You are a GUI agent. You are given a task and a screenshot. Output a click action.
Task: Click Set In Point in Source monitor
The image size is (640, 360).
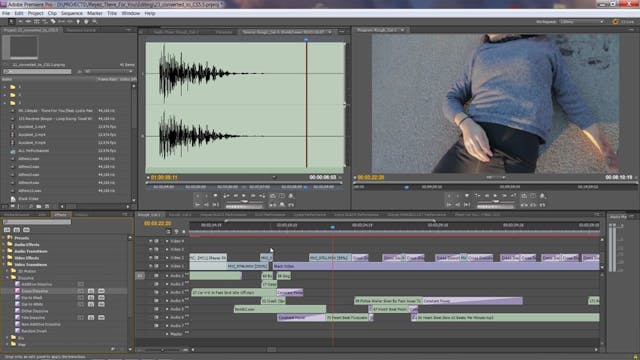click(197, 196)
